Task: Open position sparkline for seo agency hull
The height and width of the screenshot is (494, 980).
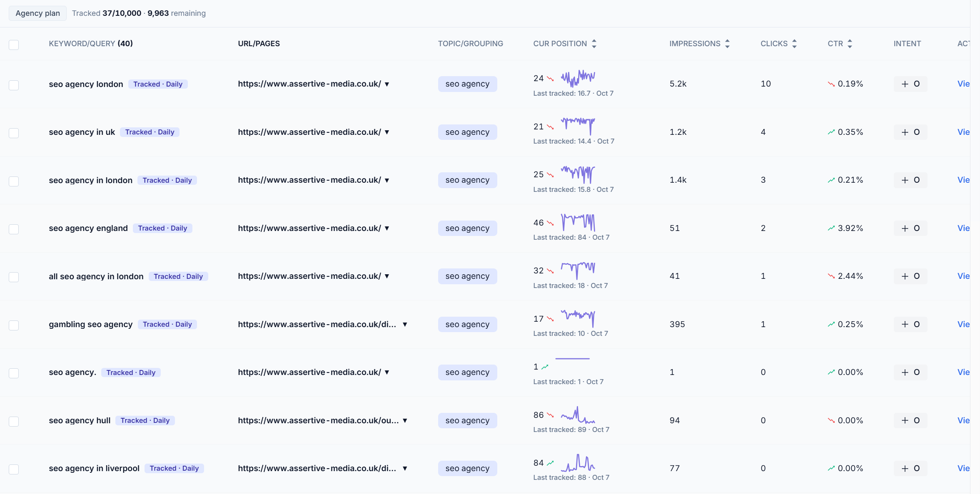Action: pos(578,415)
